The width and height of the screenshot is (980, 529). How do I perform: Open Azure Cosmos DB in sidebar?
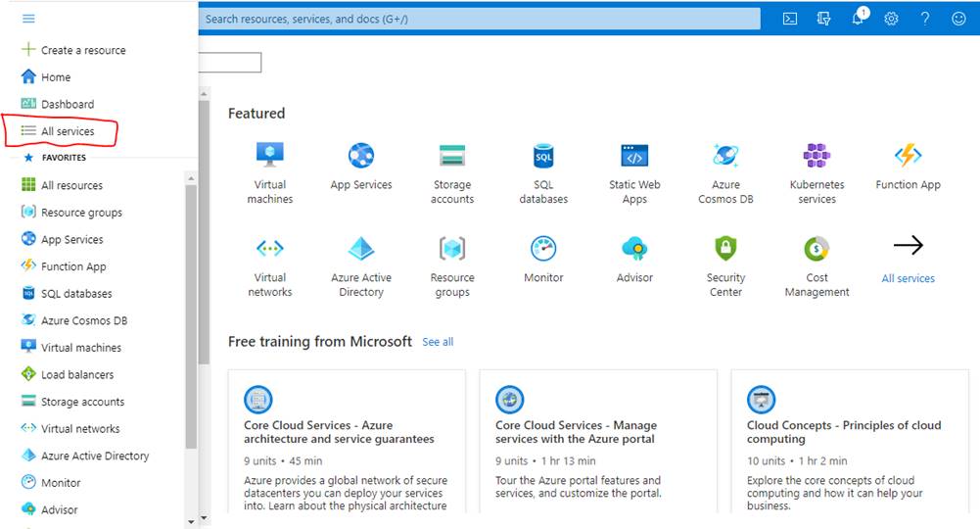74,320
